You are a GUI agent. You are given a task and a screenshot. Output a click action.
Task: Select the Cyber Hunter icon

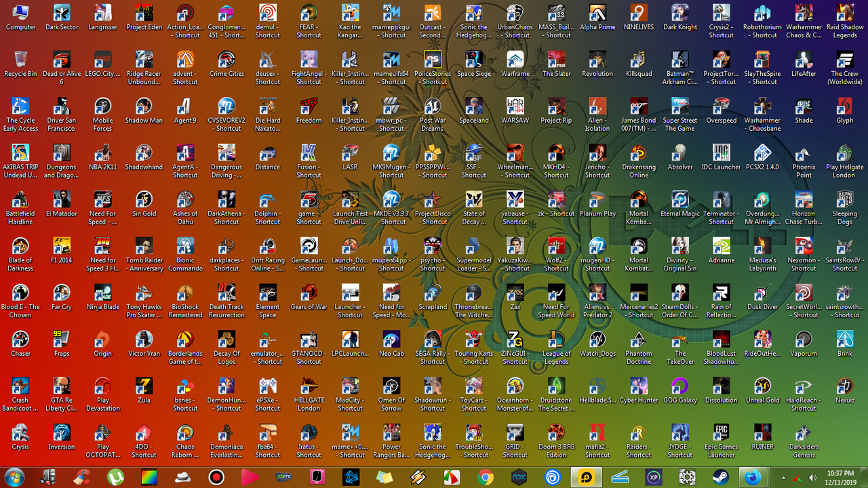pos(639,391)
